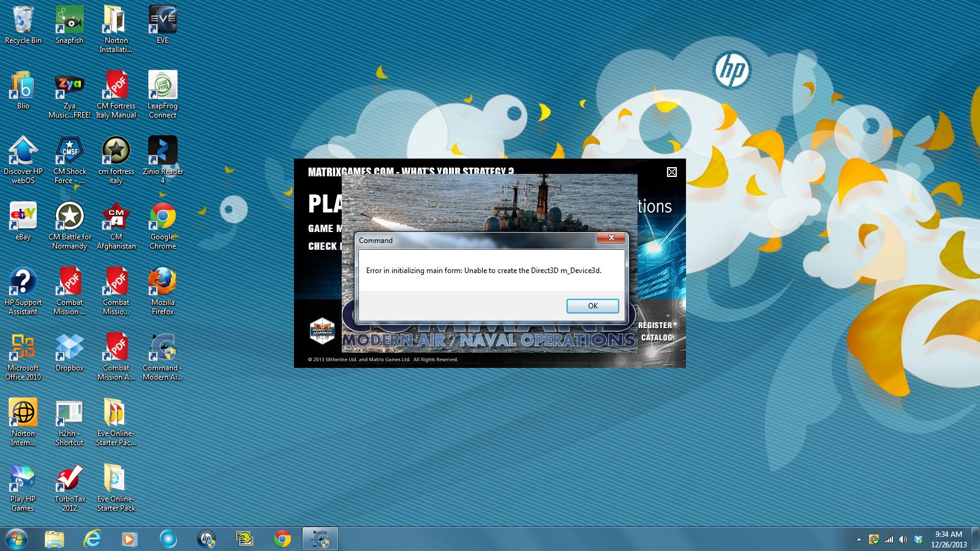Open network signal tray icon
The image size is (980, 551).
(x=889, y=539)
